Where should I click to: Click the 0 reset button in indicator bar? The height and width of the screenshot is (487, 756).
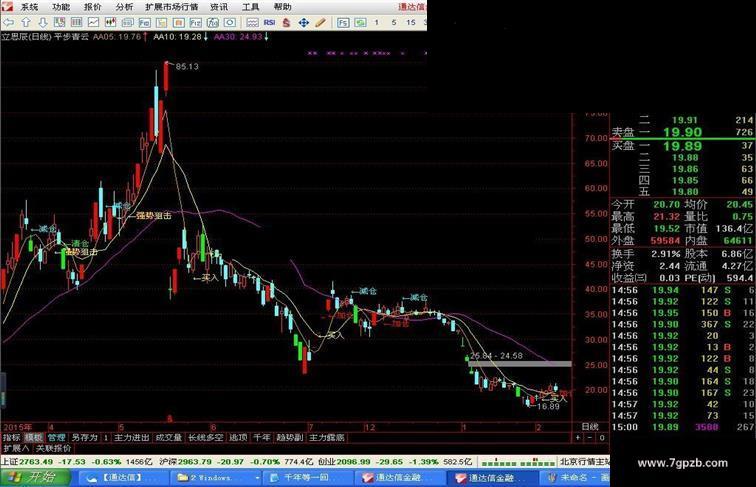pyautogui.click(x=602, y=438)
